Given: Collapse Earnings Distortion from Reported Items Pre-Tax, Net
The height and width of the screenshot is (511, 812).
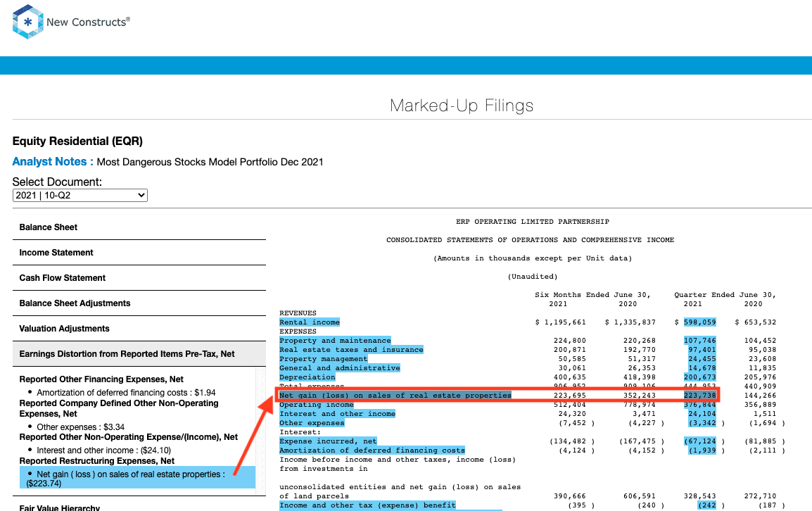Looking at the screenshot, I should [139, 354].
